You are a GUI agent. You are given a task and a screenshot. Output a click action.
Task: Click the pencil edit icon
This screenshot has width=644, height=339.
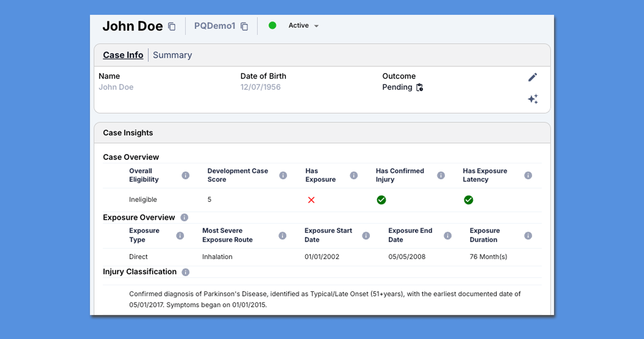coord(533,77)
